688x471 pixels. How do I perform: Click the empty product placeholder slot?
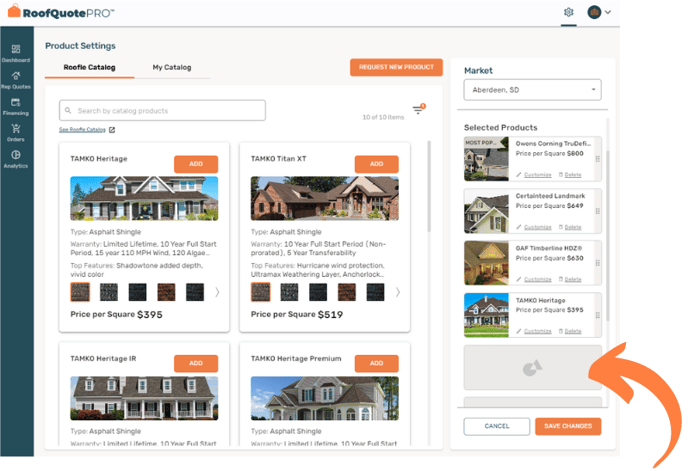pyautogui.click(x=532, y=367)
